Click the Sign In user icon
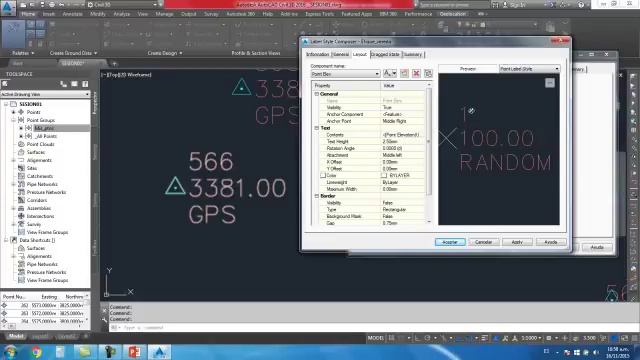 tap(505, 5)
